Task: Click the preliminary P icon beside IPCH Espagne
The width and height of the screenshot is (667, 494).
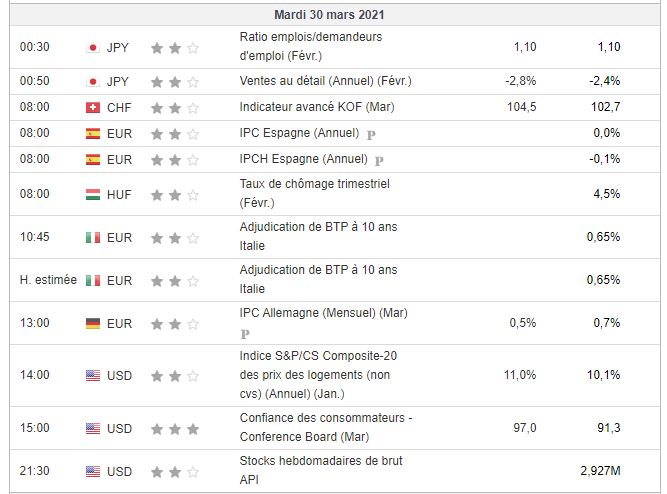Action: 379,160
